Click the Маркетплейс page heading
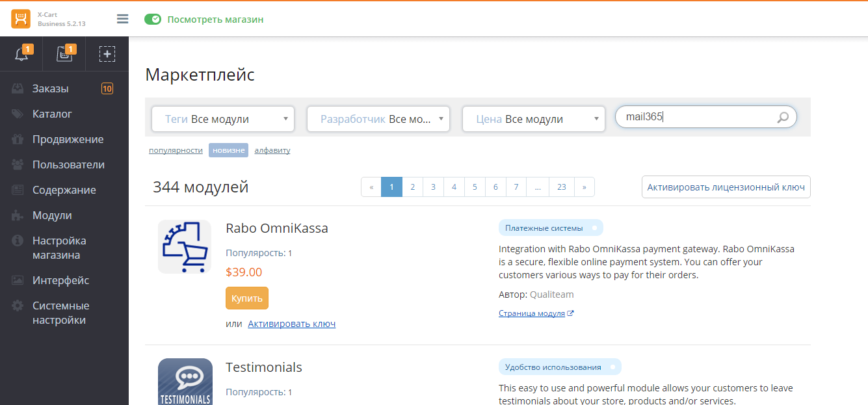 point(200,75)
